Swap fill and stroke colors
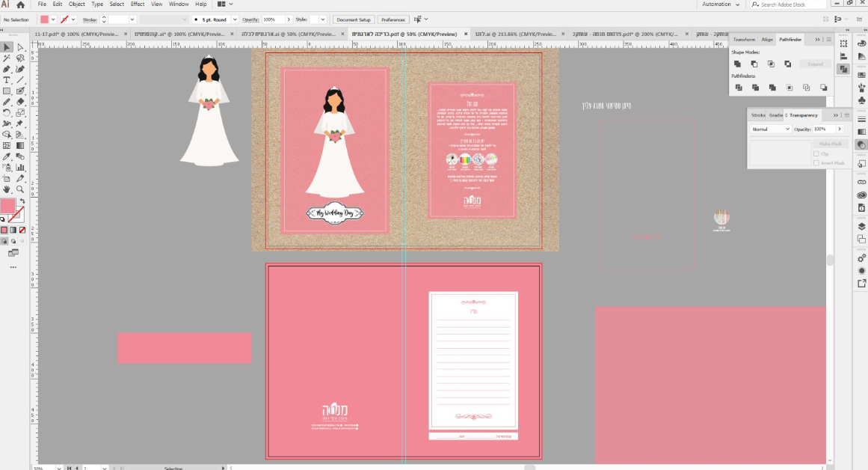The width and height of the screenshot is (868, 470). tap(22, 201)
